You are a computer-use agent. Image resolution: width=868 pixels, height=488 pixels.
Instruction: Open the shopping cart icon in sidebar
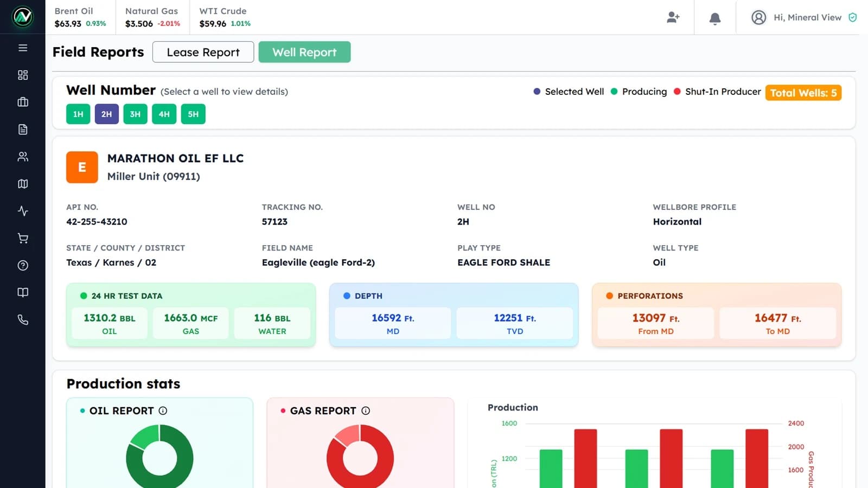coord(23,238)
